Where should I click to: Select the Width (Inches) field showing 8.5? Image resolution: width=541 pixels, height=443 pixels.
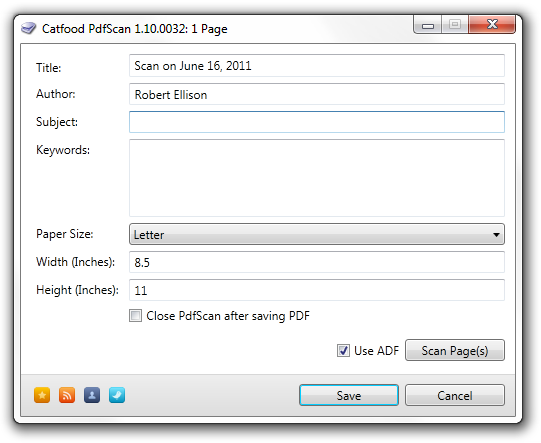pos(317,262)
